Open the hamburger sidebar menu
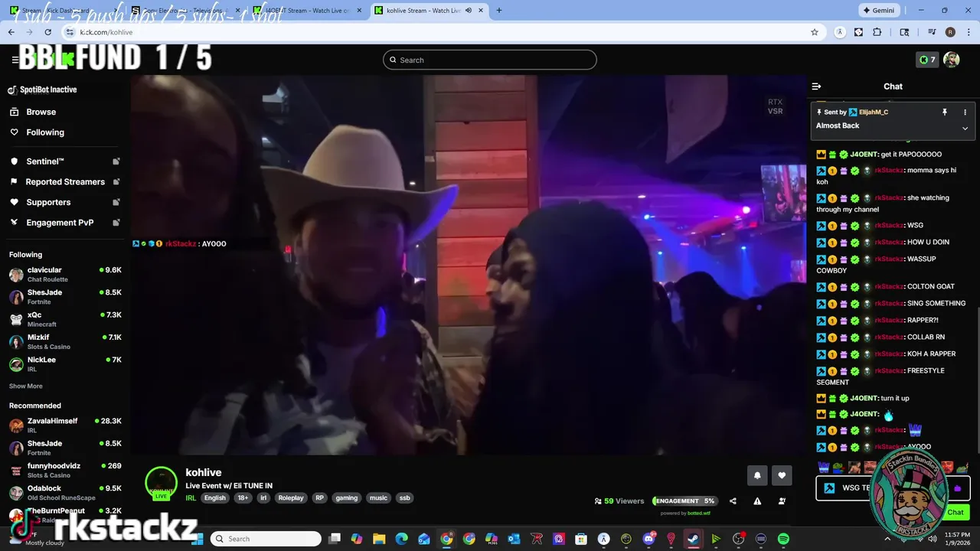The image size is (980, 551). (15, 60)
